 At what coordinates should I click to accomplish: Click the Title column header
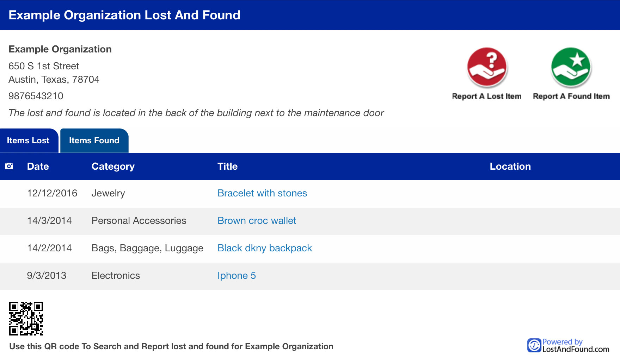227,167
